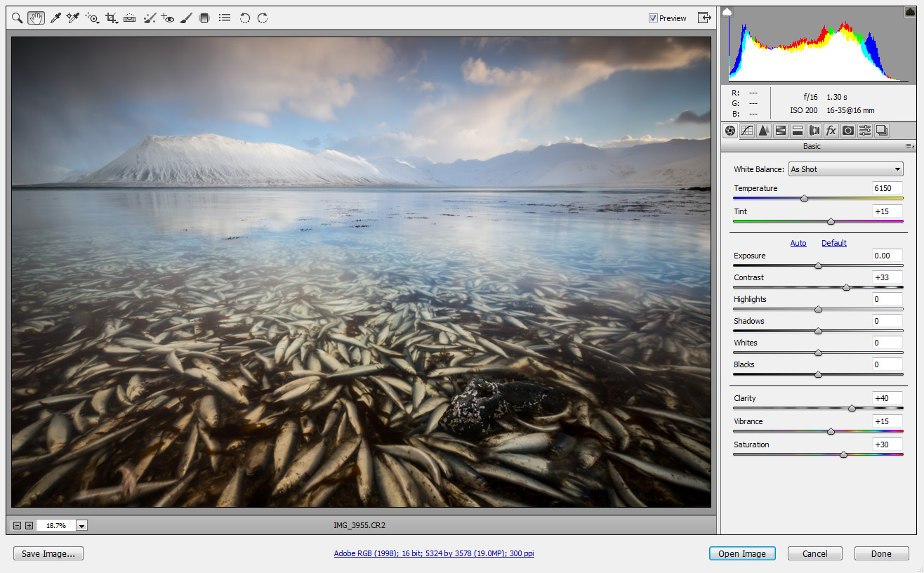Select the Straighten tool

(x=130, y=18)
